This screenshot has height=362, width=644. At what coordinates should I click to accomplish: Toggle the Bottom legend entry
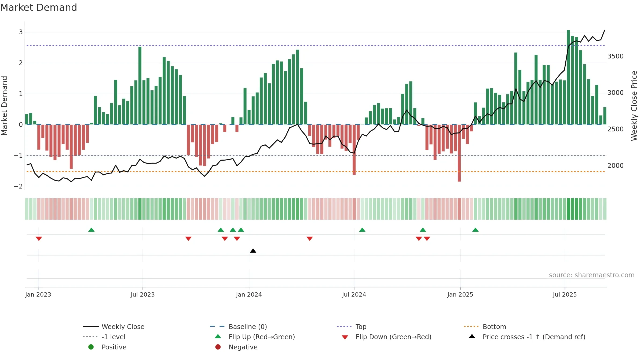[485, 327]
